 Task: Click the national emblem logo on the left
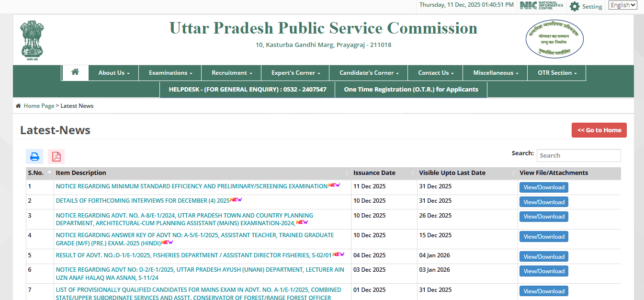click(x=32, y=40)
